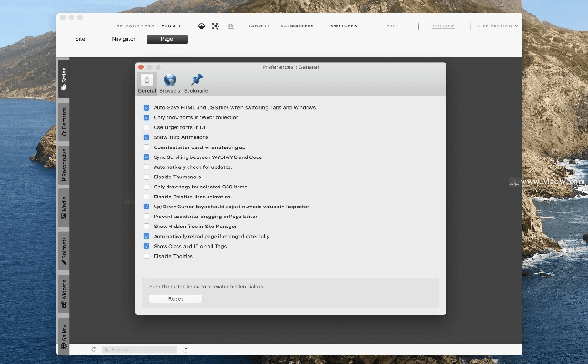The width and height of the screenshot is (588, 364).
Task: Open the Styles sidebar panel
Action: pos(64,79)
